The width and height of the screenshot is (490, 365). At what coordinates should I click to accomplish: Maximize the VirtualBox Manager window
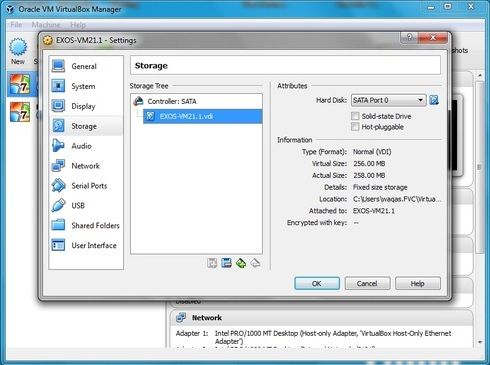(x=448, y=7)
